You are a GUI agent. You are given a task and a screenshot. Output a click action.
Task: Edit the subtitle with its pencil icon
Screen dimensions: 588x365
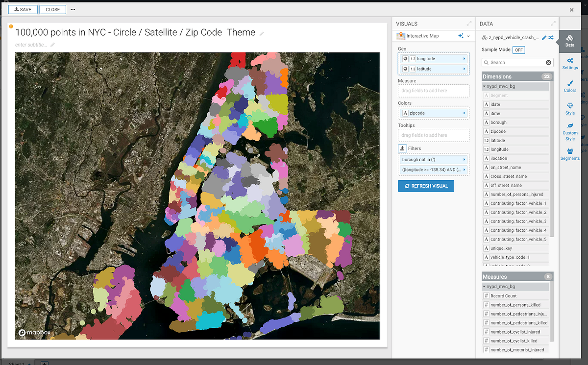click(52, 45)
